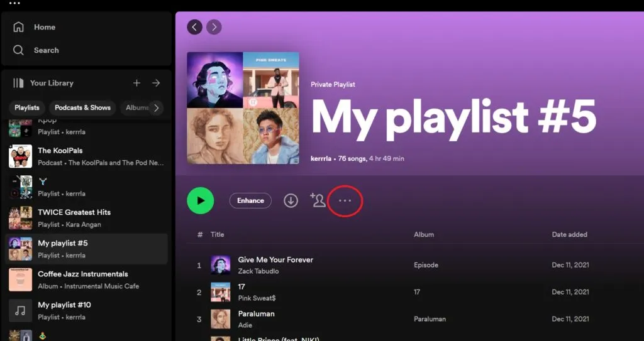Click the Date added column header
The width and height of the screenshot is (644, 341).
point(569,235)
